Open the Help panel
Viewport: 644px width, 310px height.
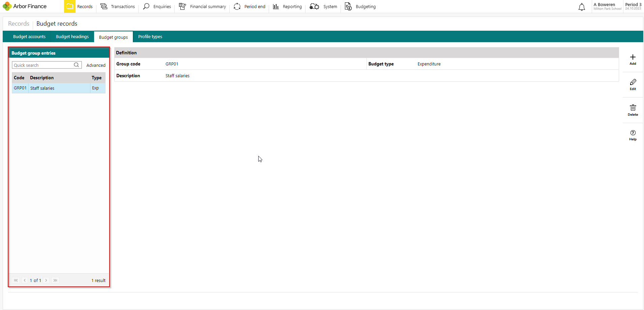[633, 135]
